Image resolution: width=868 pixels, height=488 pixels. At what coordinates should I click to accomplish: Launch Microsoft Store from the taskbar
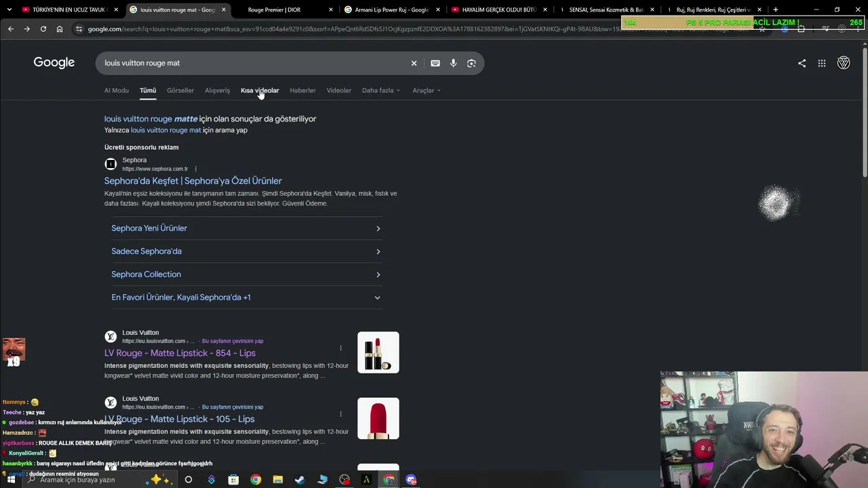click(x=233, y=480)
